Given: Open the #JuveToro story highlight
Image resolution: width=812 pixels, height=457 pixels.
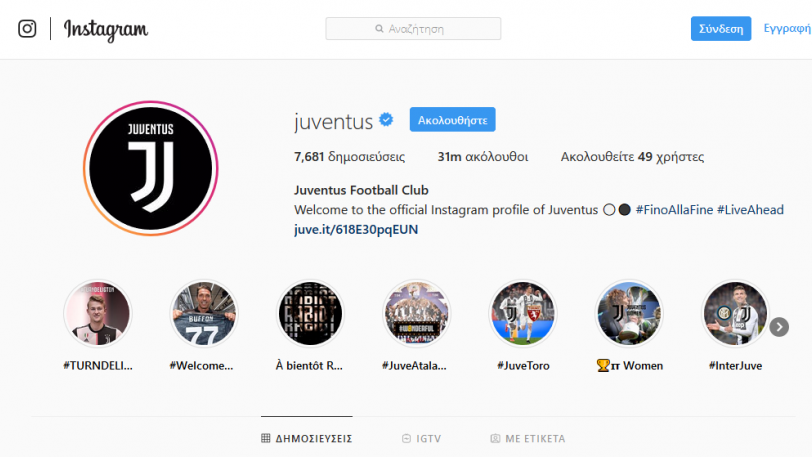Looking at the screenshot, I should [523, 313].
